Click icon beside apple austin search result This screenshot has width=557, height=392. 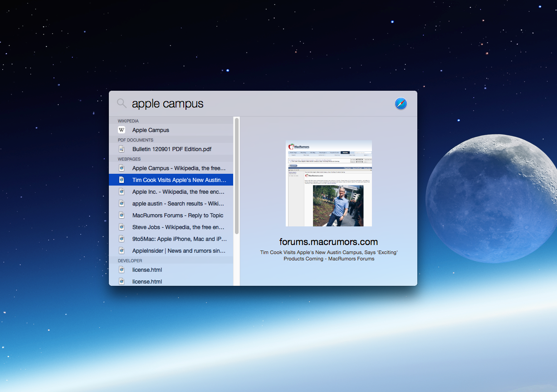point(122,203)
